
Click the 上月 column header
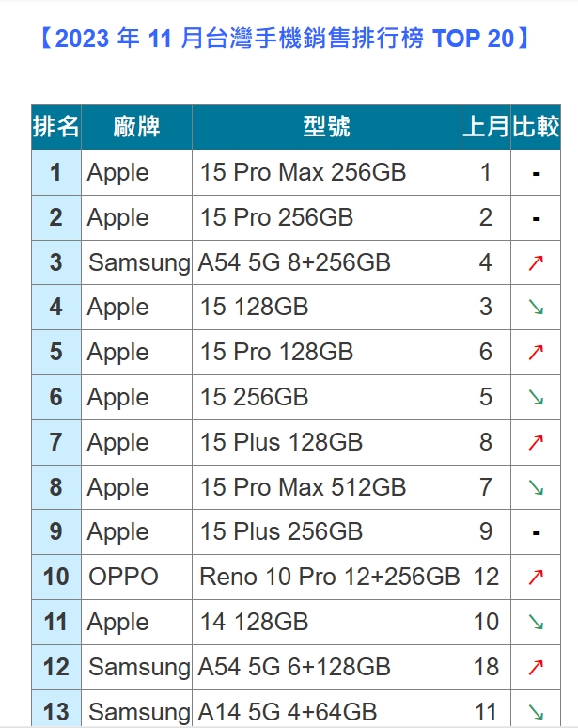[485, 127]
